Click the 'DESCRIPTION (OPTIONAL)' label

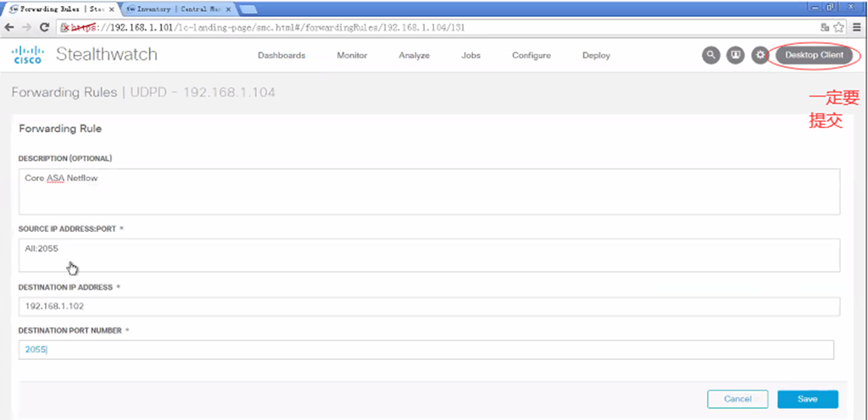point(65,158)
